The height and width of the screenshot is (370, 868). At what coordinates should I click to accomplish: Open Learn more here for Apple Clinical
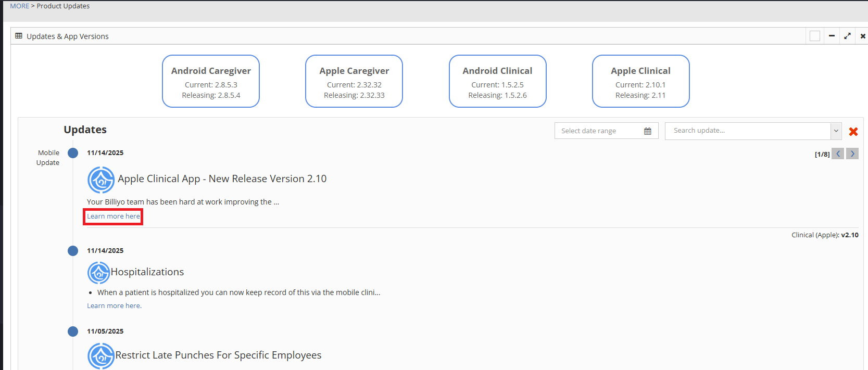(x=113, y=216)
